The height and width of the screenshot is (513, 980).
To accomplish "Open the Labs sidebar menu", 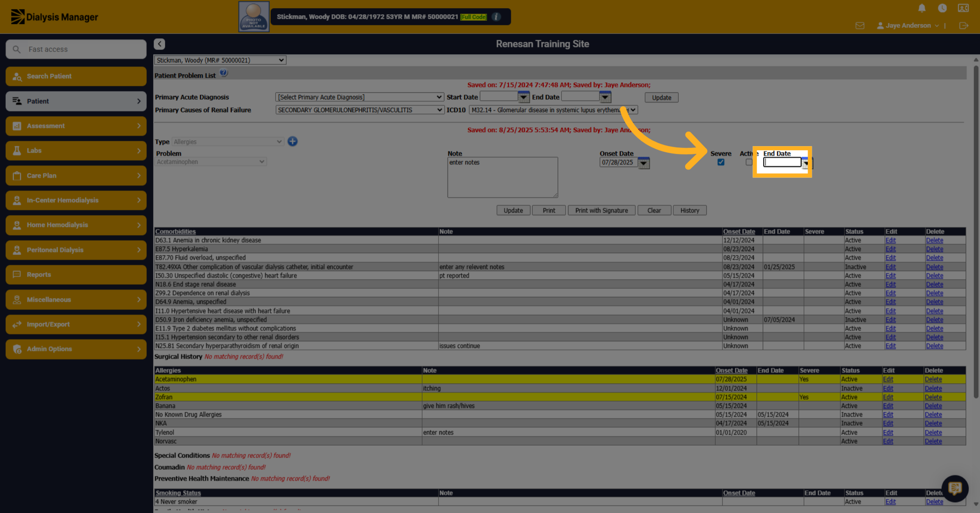I will [76, 151].
